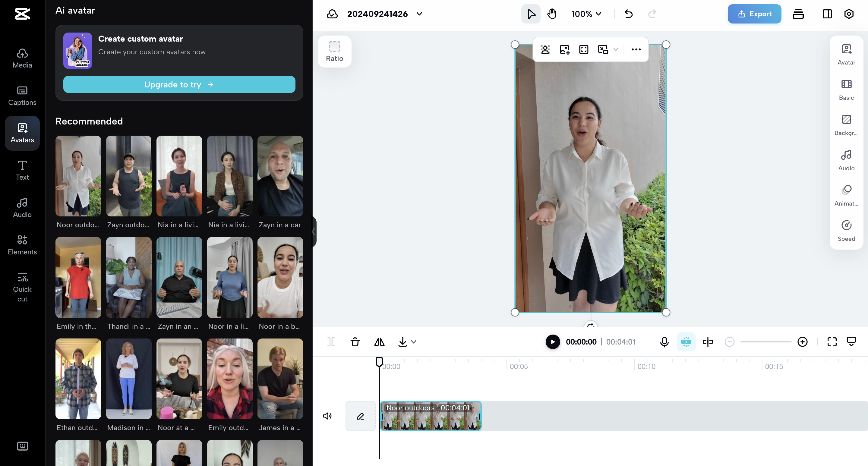
Task: Expand the download options arrow in timeline
Action: point(414,342)
